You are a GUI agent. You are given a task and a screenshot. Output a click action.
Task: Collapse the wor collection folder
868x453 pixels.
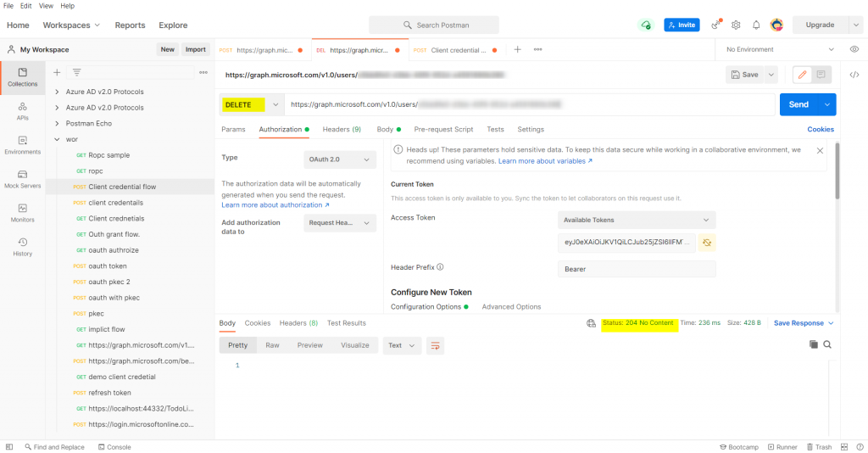[x=57, y=140]
